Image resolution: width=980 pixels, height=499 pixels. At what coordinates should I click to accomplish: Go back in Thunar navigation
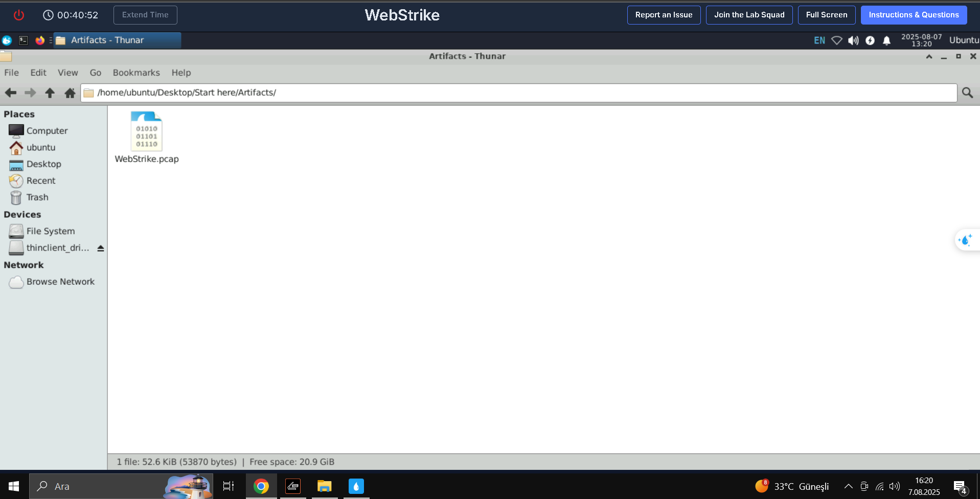pyautogui.click(x=11, y=93)
